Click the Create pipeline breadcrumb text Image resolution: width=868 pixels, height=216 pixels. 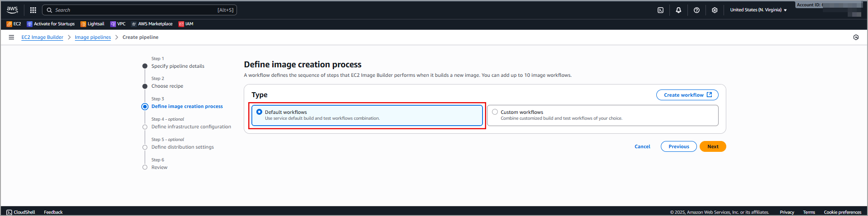click(140, 37)
